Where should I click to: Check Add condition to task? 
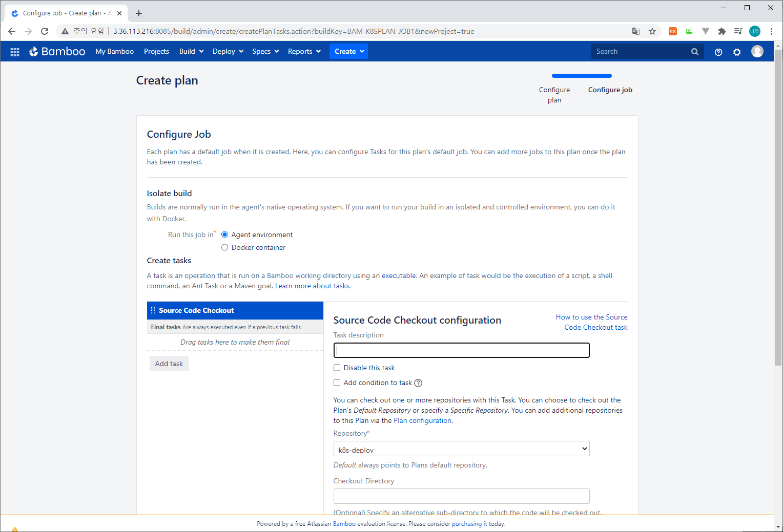(x=337, y=382)
